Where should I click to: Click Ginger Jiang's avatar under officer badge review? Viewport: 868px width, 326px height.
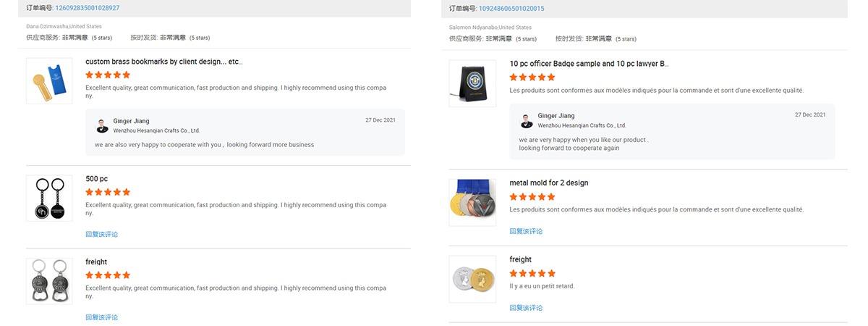(527, 121)
